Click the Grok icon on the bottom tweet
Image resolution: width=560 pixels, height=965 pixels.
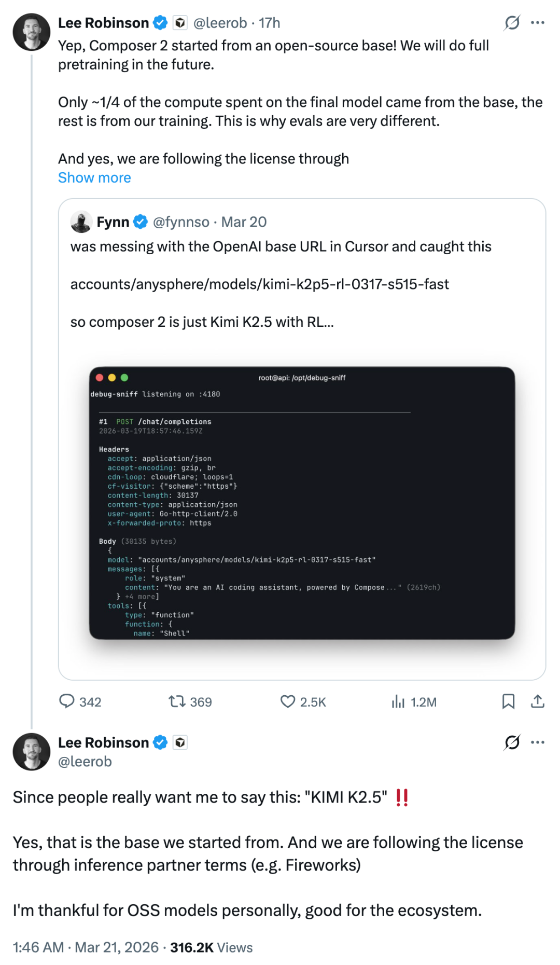tap(512, 742)
